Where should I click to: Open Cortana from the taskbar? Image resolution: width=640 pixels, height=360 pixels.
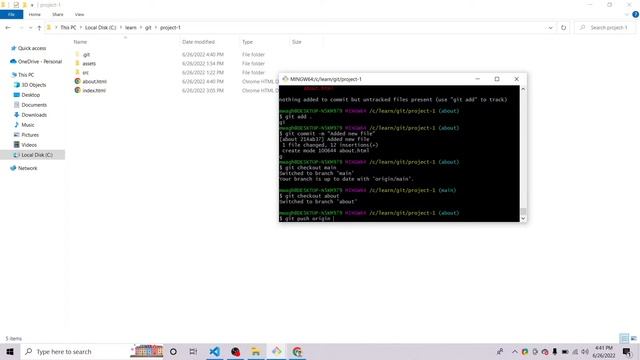pyautogui.click(x=173, y=352)
